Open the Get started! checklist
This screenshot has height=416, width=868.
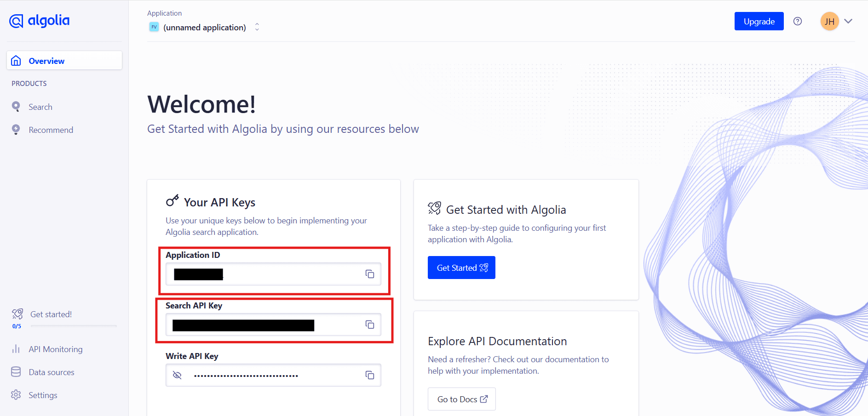(x=51, y=314)
